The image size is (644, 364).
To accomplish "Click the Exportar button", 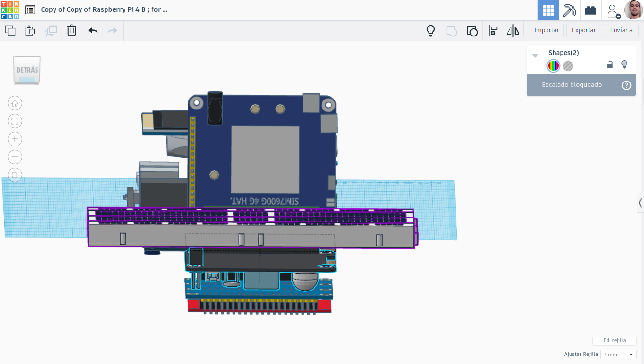I will 584,30.
